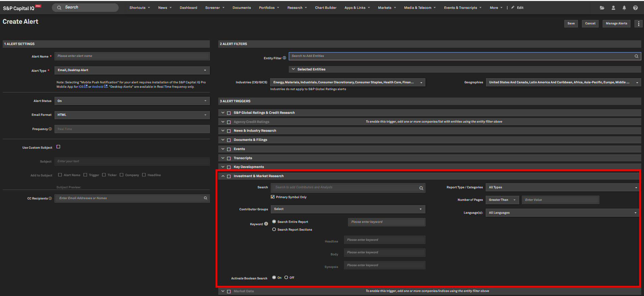Select the Search Report Sections radio button
Image resolution: width=644 pixels, height=296 pixels.
point(274,229)
